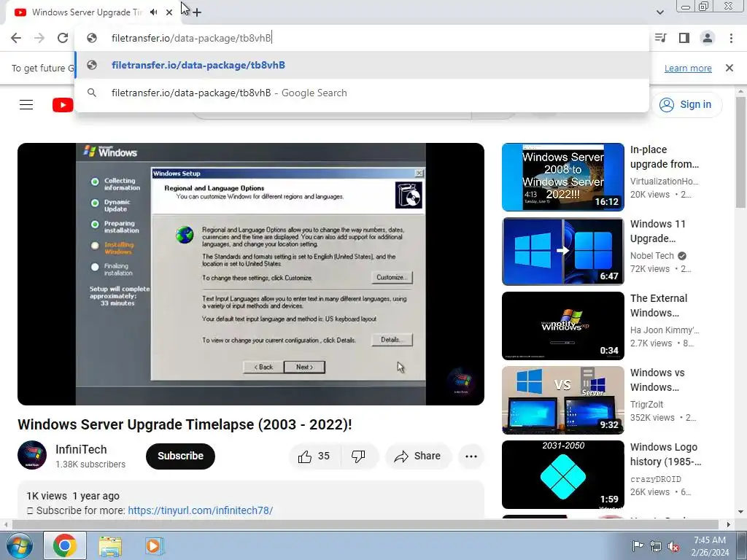The height and width of the screenshot is (560, 747).
Task: Click the site info globe in address bar
Action: [92, 38]
